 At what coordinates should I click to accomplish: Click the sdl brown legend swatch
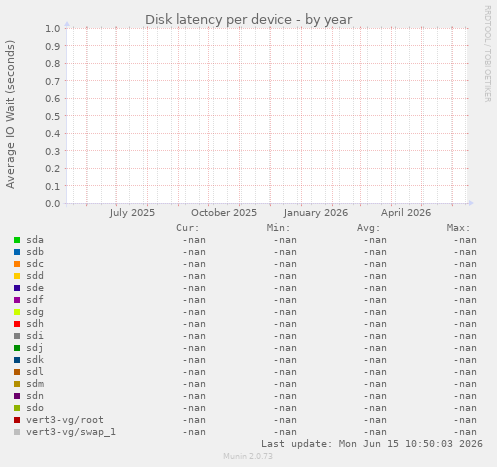[17, 372]
